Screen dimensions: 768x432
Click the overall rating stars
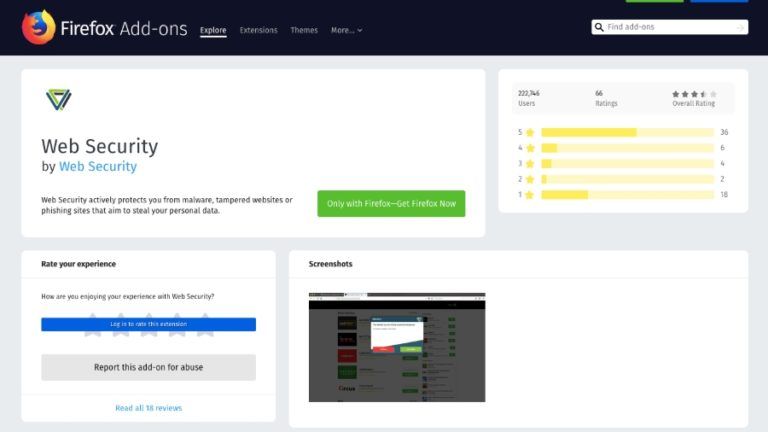(x=694, y=94)
